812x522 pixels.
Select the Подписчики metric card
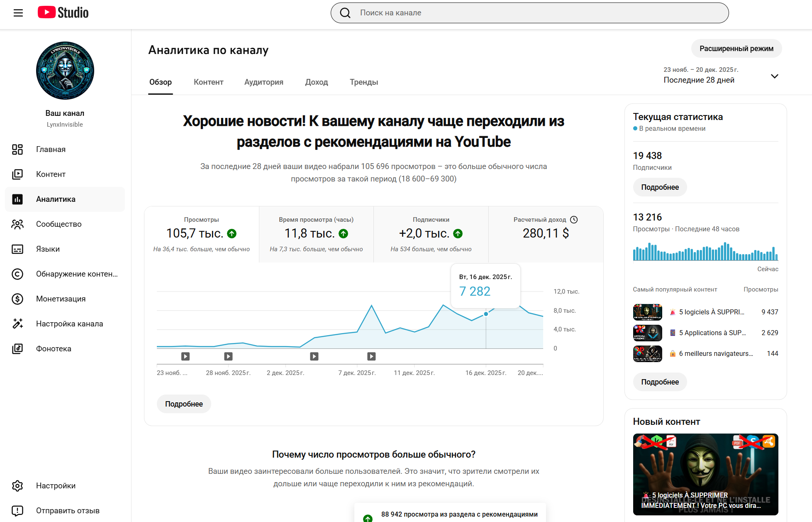[x=431, y=234]
